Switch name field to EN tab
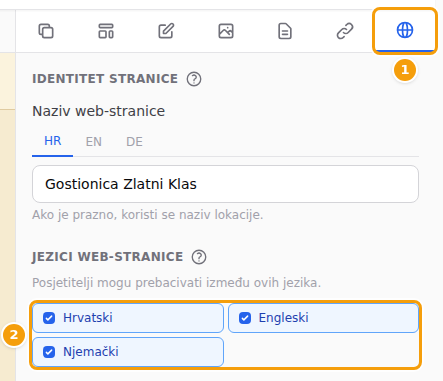Viewport: 443px width, 381px height. coord(94,142)
